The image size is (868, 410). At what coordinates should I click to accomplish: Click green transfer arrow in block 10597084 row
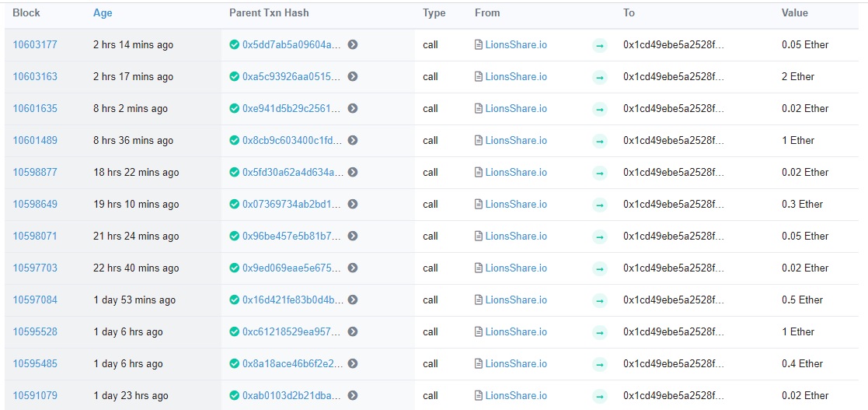tap(599, 300)
